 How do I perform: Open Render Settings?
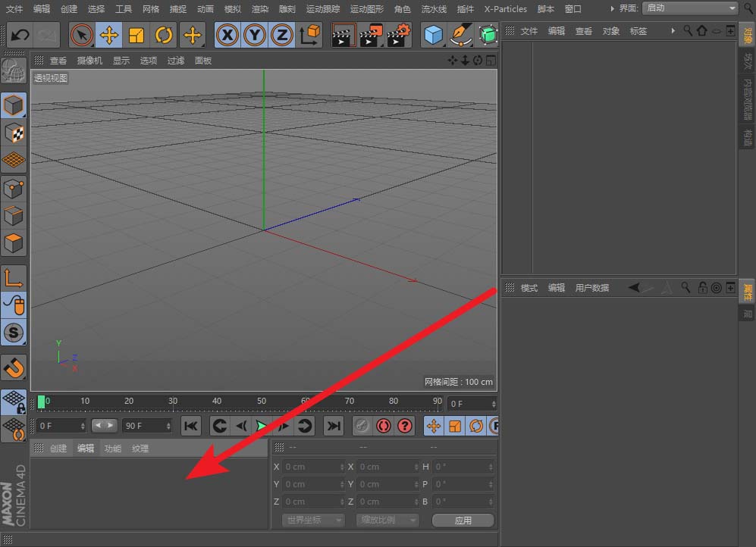click(x=398, y=35)
